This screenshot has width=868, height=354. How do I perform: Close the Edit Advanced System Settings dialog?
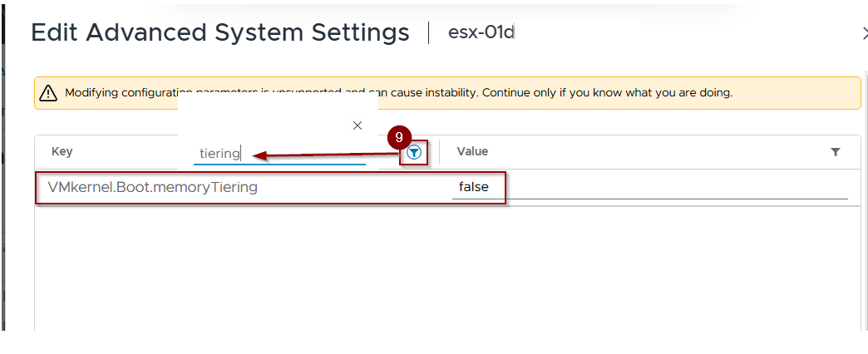click(865, 33)
